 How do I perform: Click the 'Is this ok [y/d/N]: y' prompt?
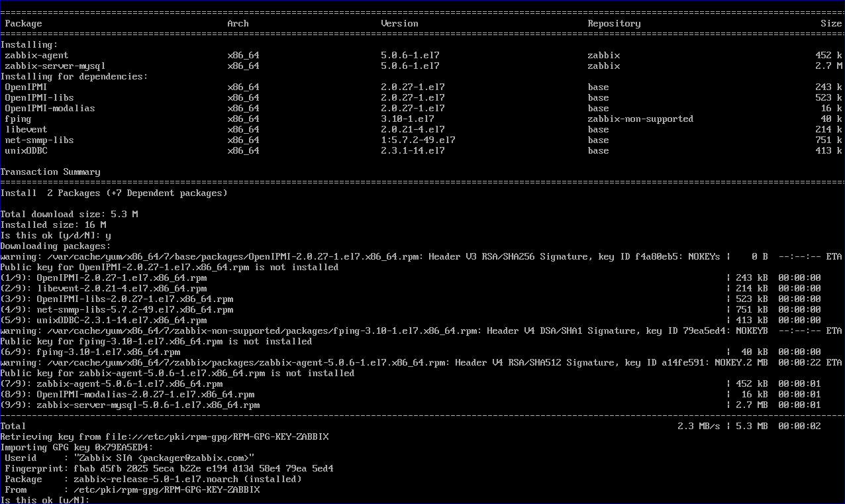coord(56,236)
